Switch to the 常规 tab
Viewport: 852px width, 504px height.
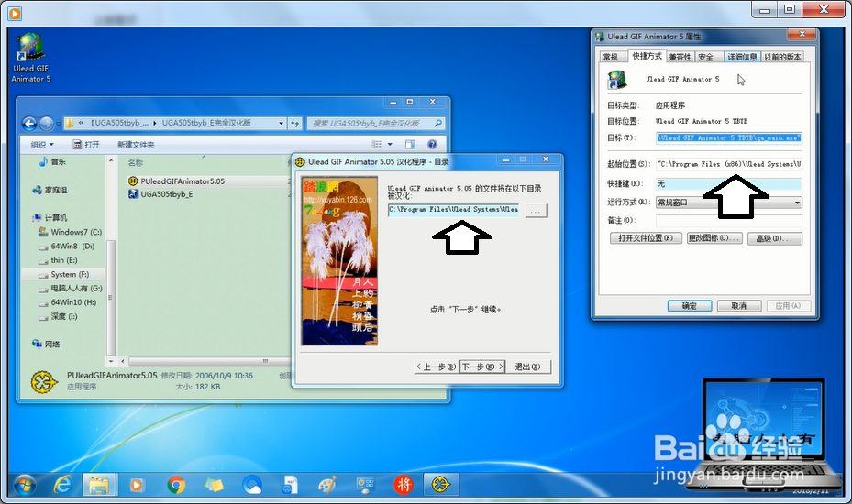[612, 57]
